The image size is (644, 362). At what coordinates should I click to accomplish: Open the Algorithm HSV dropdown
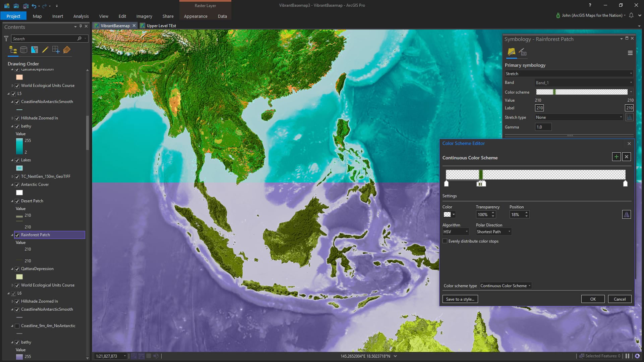point(456,232)
